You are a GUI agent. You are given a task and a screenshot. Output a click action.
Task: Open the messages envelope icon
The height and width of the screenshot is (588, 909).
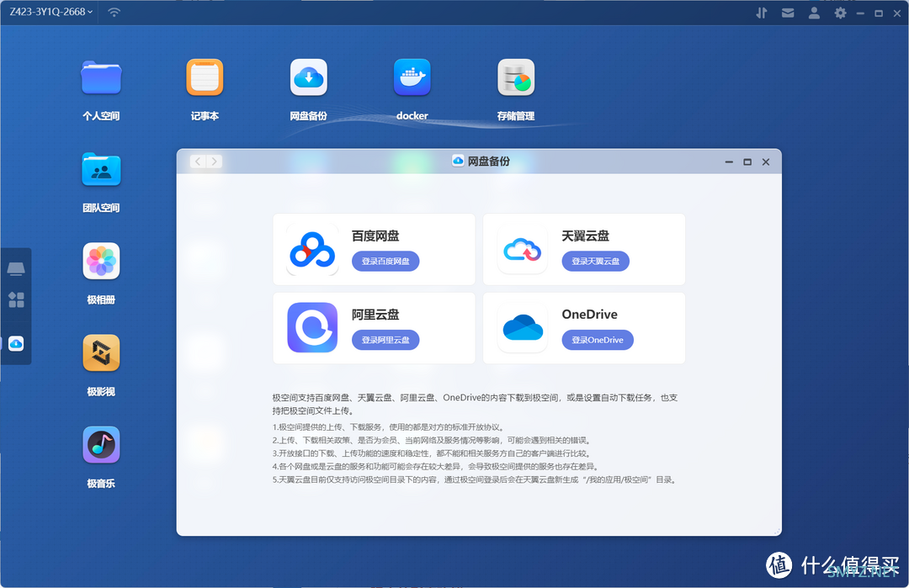pos(787,13)
